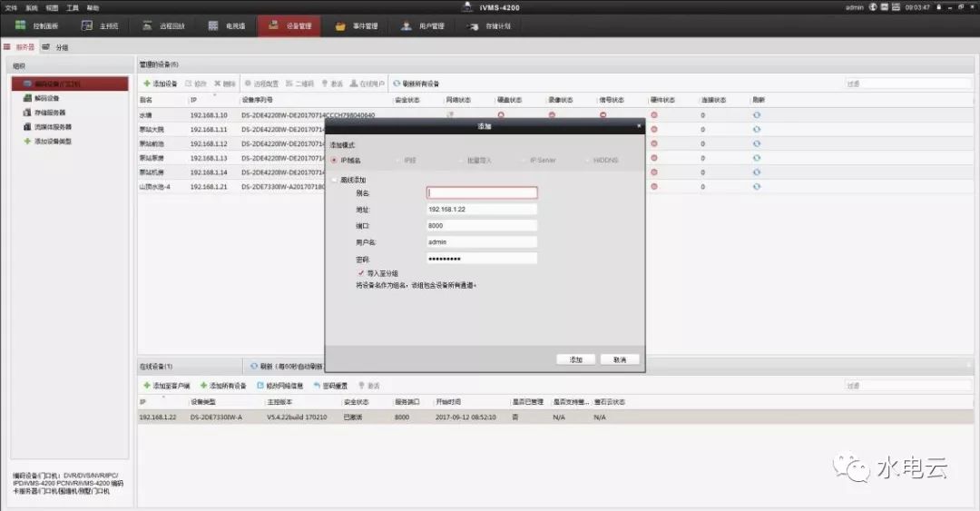Switch to 设备管理 device management tab

289,25
